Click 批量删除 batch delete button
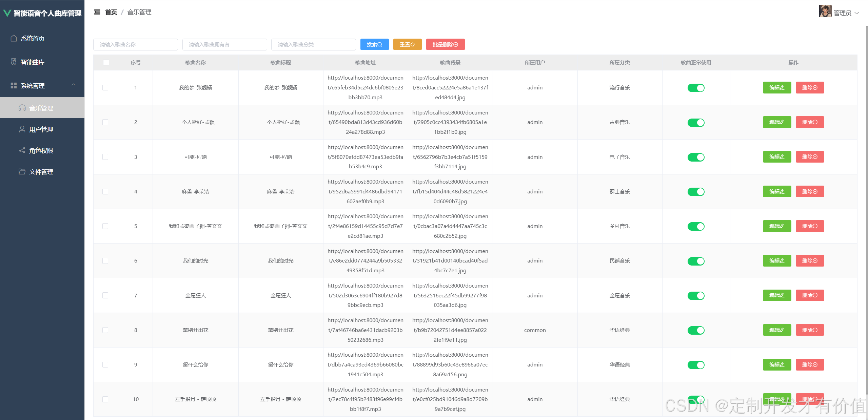868x420 pixels. [445, 44]
